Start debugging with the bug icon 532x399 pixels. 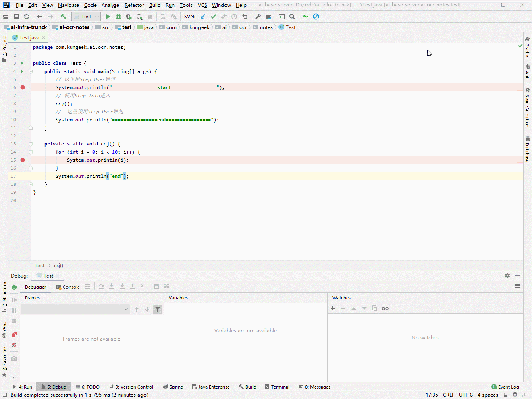pos(118,17)
